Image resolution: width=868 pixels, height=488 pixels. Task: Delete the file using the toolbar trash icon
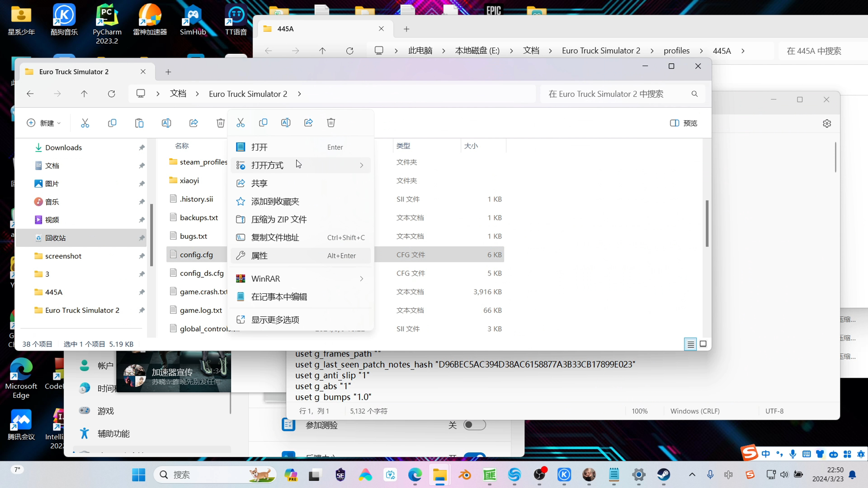click(x=221, y=122)
